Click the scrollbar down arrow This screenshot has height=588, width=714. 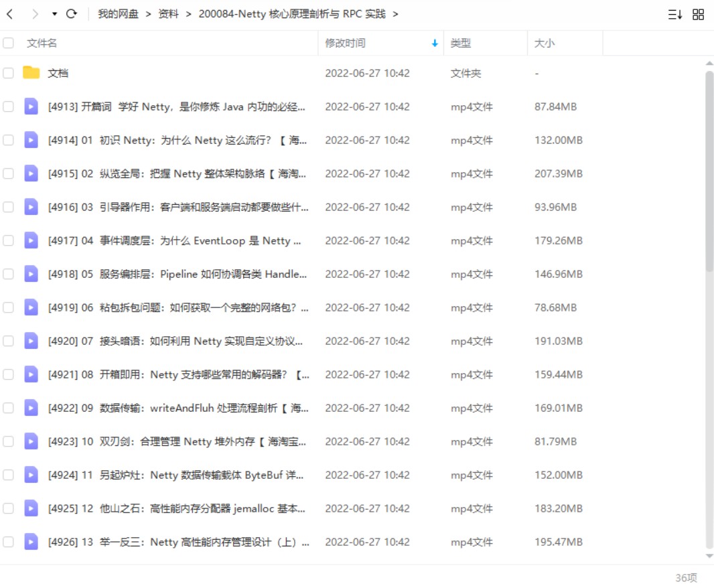709,556
